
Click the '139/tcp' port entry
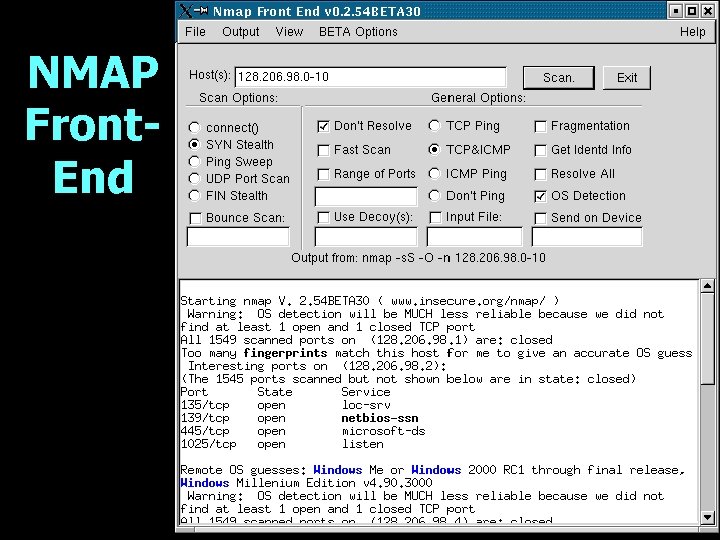click(x=205, y=418)
